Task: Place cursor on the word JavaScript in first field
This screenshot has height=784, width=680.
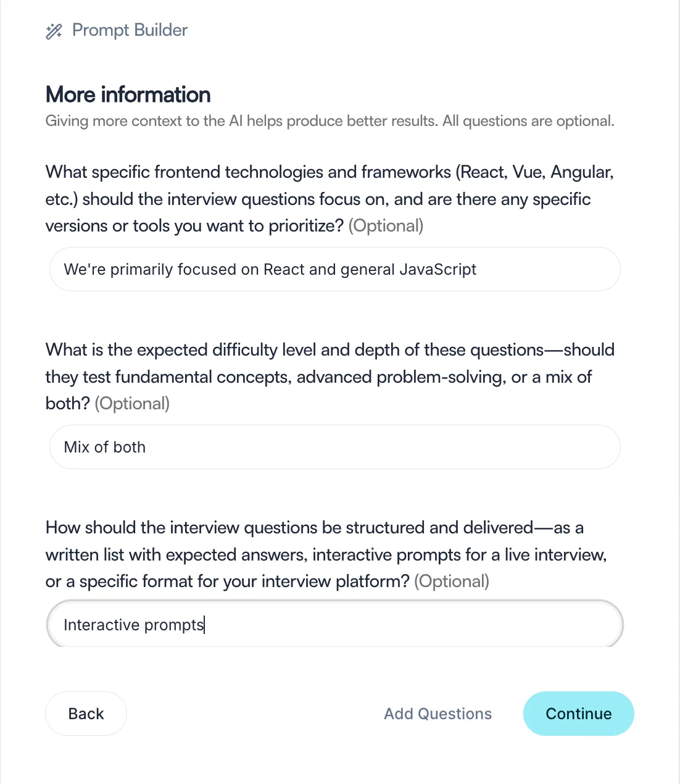Action: point(437,270)
